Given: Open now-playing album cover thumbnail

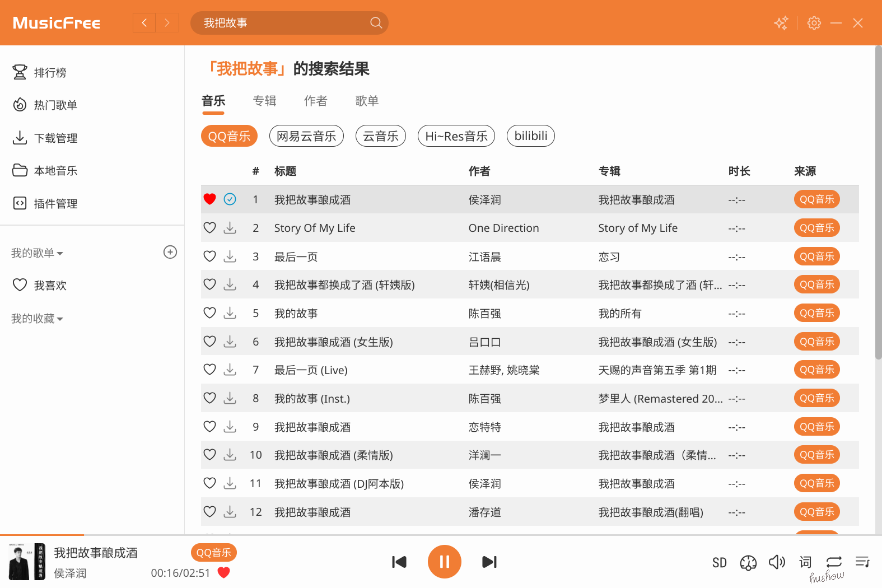Looking at the screenshot, I should (27, 562).
